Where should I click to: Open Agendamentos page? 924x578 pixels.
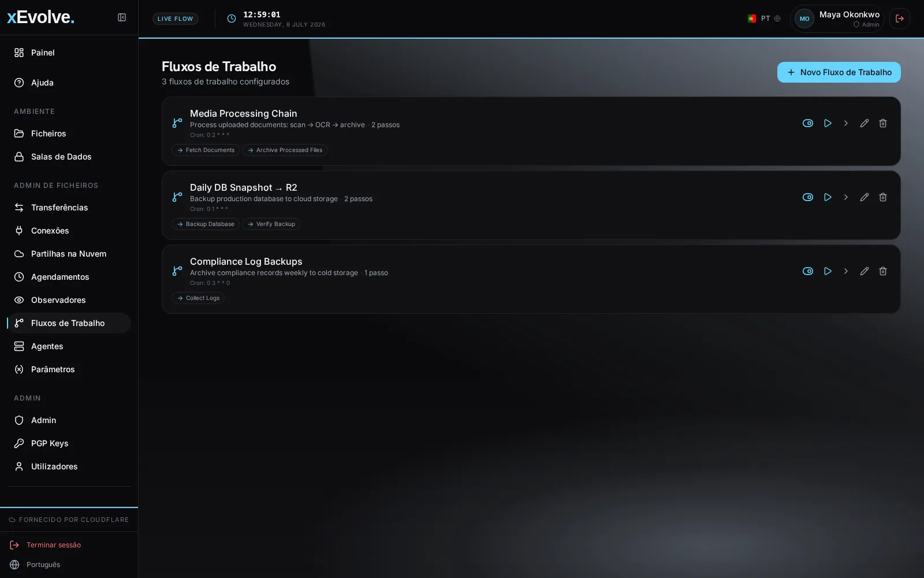click(69, 277)
